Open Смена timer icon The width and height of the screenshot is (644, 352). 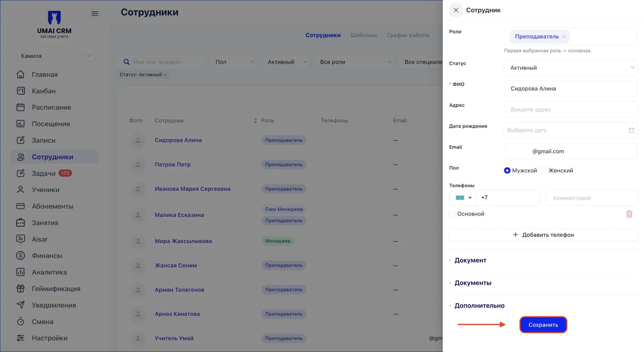20,321
